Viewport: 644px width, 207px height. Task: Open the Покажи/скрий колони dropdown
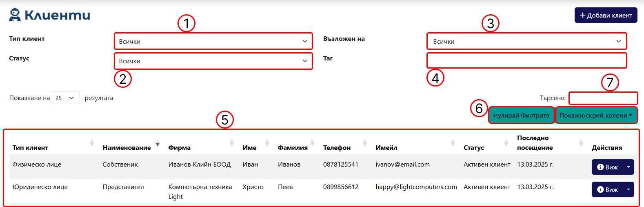point(596,115)
